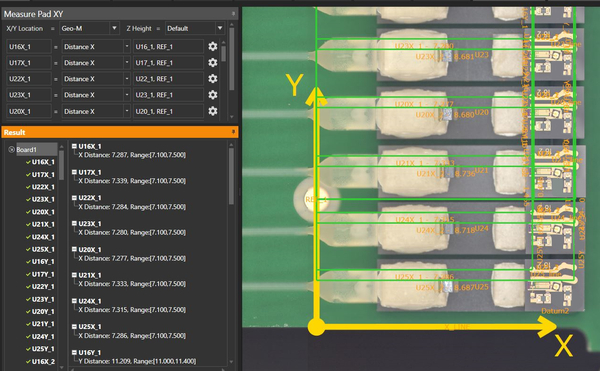
Task: Open settings gear for U22X_1 row
Action: point(213,79)
